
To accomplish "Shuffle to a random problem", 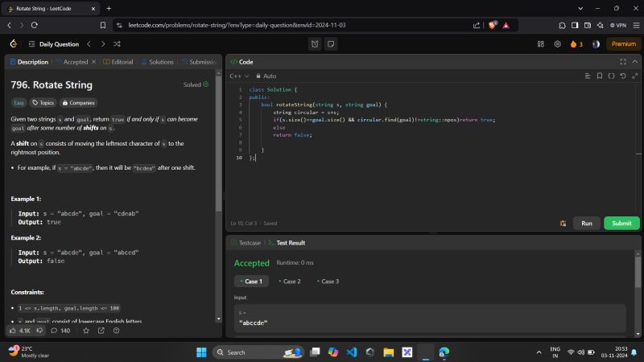I will coord(118,44).
